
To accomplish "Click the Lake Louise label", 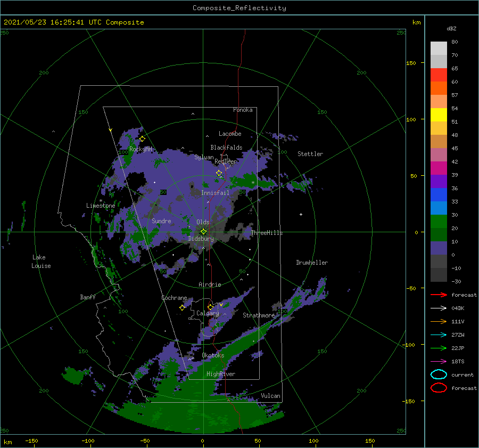I will point(41,262).
